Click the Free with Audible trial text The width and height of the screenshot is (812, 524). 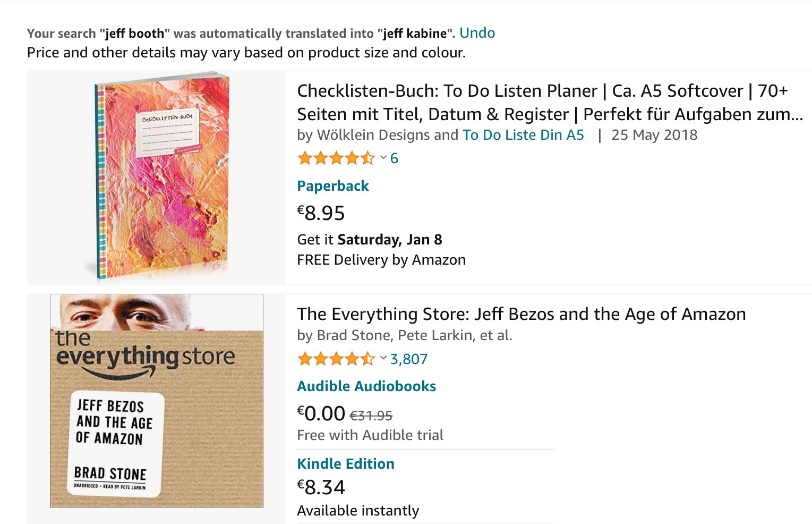[370, 435]
